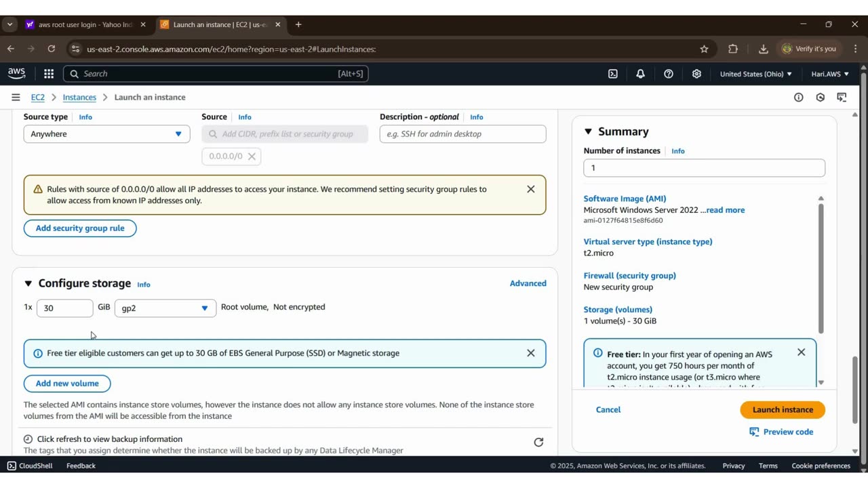Collapse the Summary panel
Screen dimensions: 868x488
[588, 131]
